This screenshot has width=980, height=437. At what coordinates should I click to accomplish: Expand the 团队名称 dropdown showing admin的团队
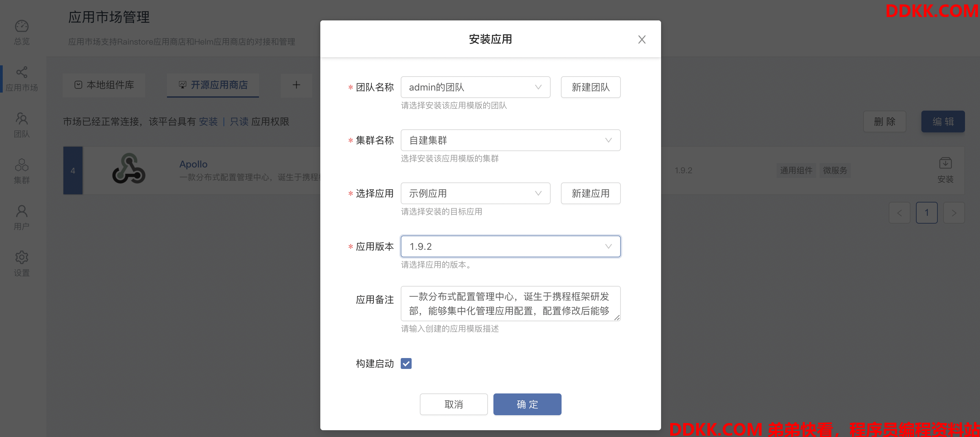[x=476, y=87]
